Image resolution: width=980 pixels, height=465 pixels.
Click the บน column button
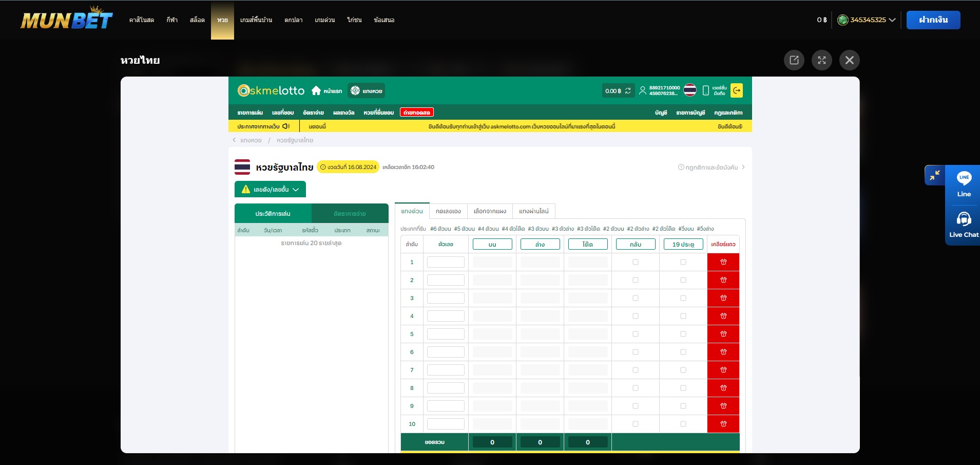coord(492,244)
